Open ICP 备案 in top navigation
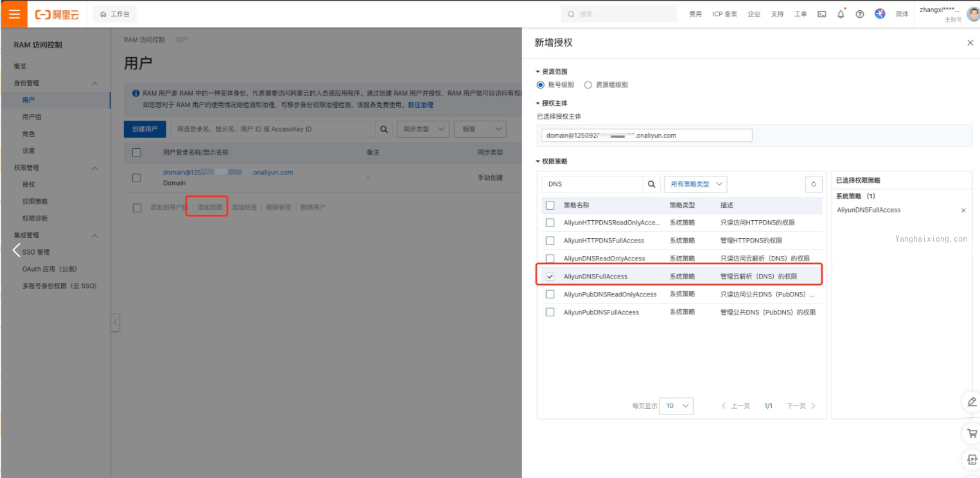This screenshot has height=478, width=980. click(x=724, y=14)
